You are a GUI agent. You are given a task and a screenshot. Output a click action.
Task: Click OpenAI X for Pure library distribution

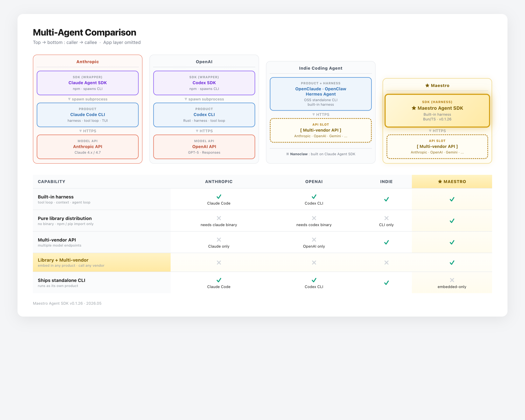pyautogui.click(x=314, y=218)
